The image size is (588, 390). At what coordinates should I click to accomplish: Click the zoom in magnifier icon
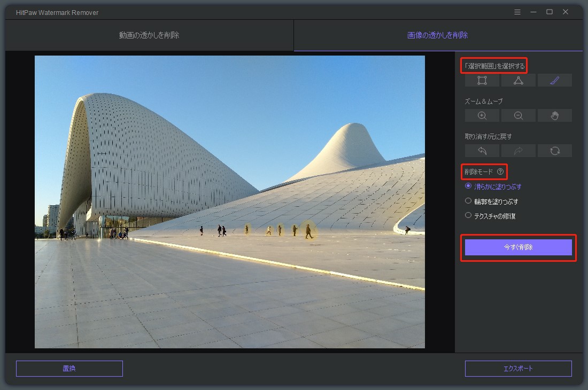coord(482,116)
